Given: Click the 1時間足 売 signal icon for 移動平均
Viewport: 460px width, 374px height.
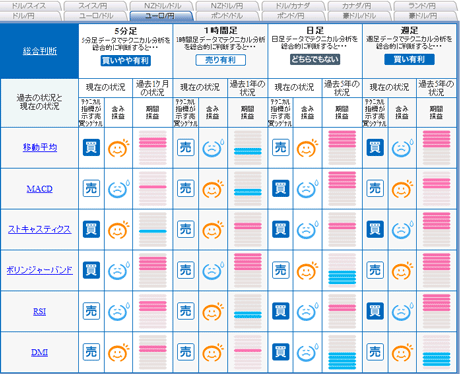Looking at the screenshot, I should coord(186,147).
